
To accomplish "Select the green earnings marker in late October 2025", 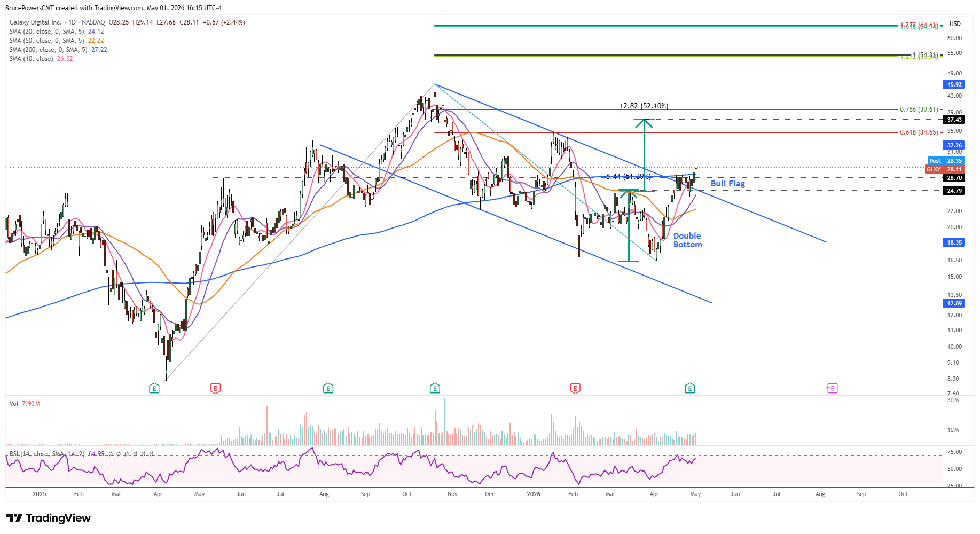I will 435,388.
